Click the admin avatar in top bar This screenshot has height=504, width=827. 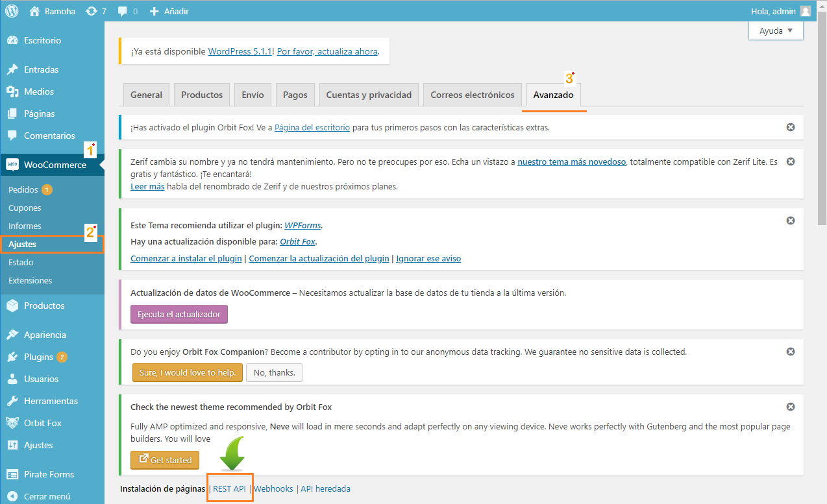[805, 11]
